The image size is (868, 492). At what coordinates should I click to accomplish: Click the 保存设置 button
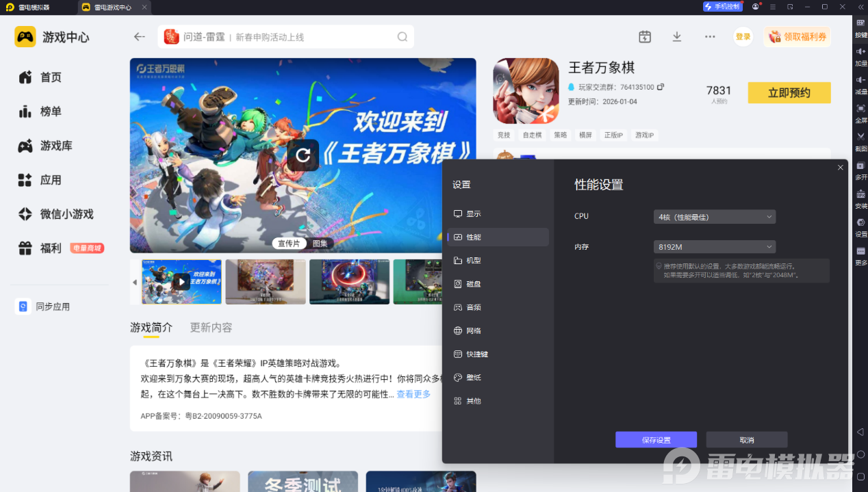tap(656, 440)
